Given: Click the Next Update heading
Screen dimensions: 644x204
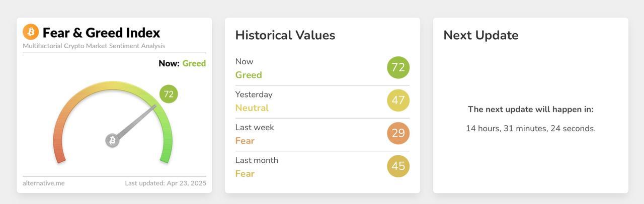Looking at the screenshot, I should (x=481, y=35).
